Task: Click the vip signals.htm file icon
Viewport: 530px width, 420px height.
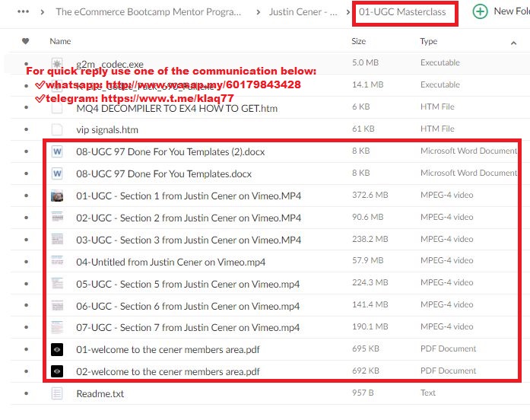Action: [57, 129]
